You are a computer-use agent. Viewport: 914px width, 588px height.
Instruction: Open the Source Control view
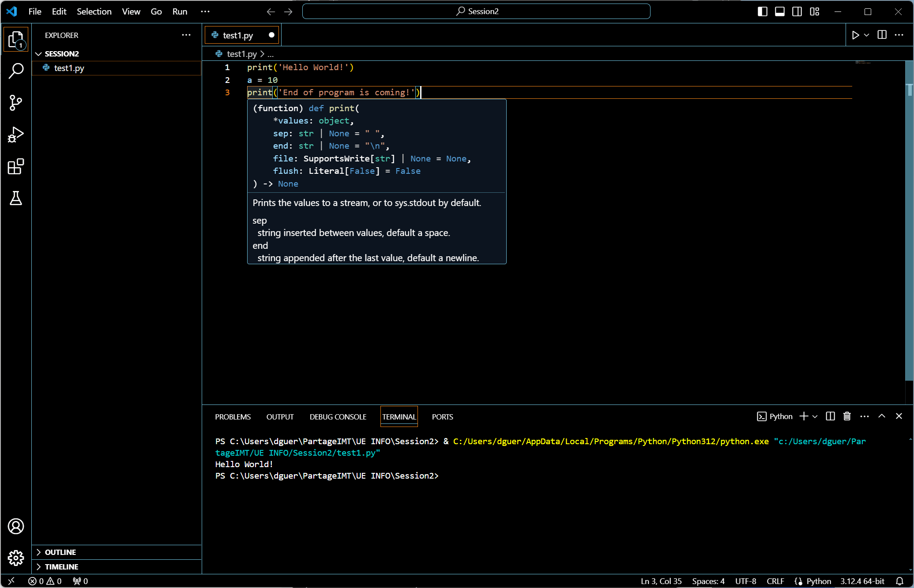pyautogui.click(x=16, y=103)
